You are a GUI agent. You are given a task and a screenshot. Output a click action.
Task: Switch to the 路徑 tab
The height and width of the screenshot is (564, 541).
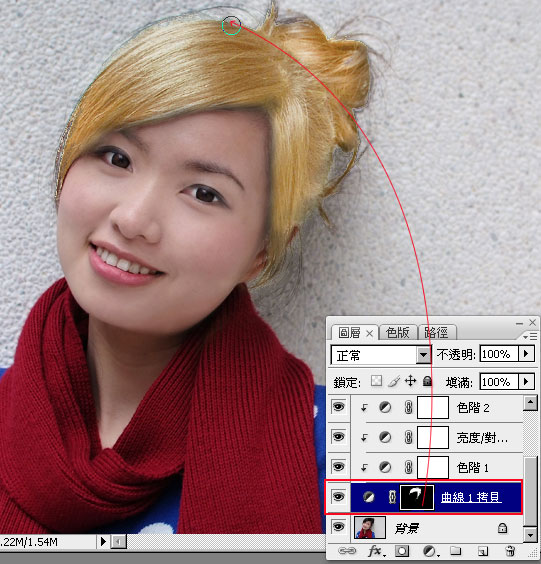(x=436, y=332)
